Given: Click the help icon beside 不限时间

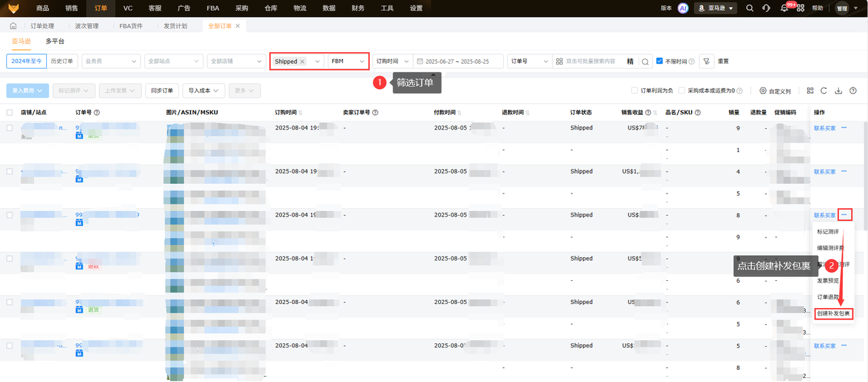Looking at the screenshot, I should [692, 61].
